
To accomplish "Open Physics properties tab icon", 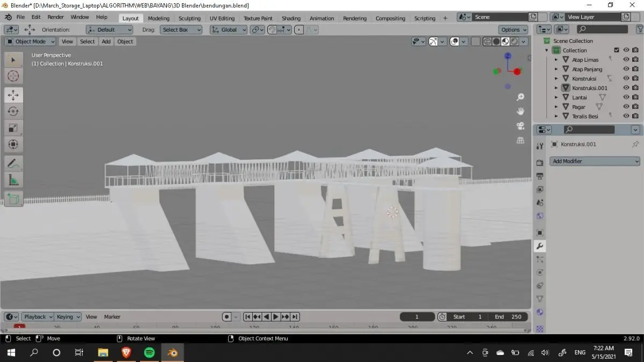I will point(540,272).
